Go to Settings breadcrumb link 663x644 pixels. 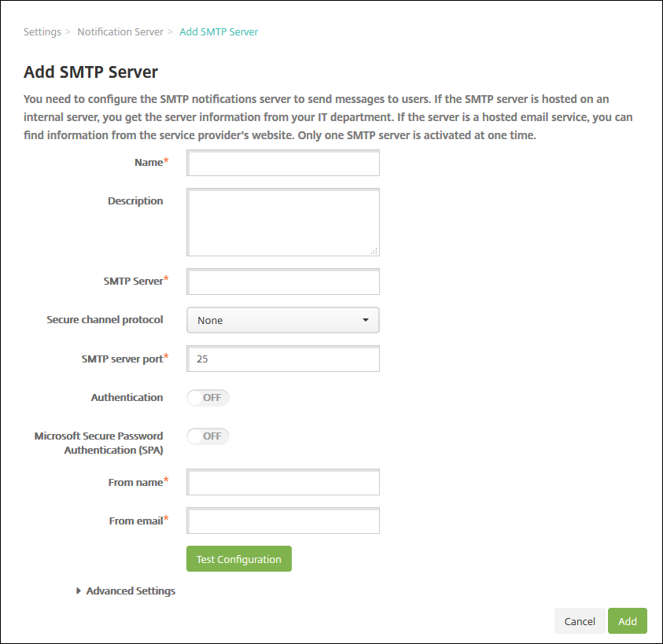(42, 32)
